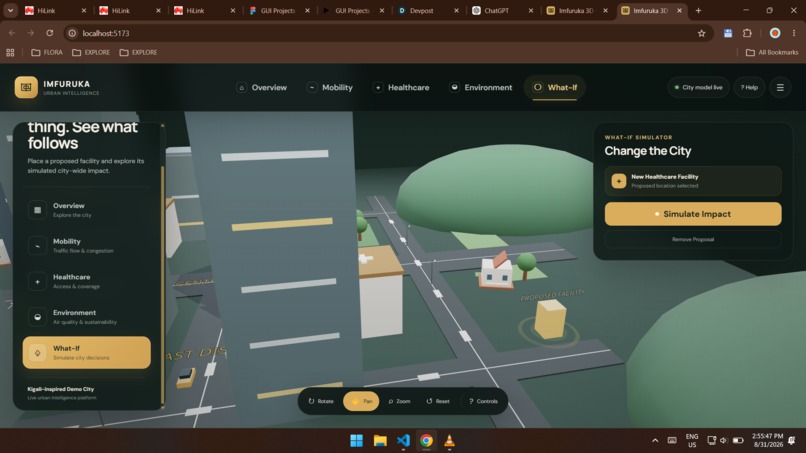806x453 pixels.
Task: Open a new browser tab
Action: coord(698,10)
